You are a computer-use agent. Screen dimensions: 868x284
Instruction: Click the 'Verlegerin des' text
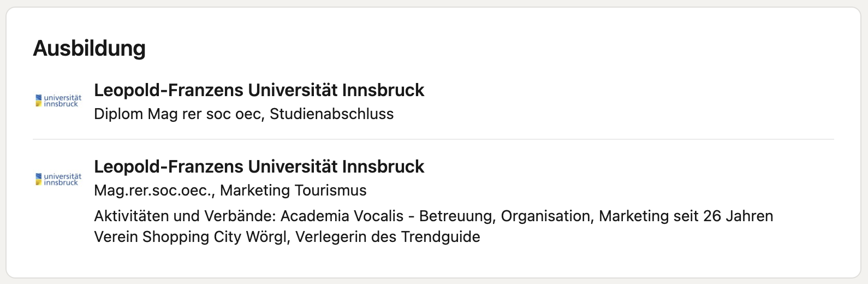(x=346, y=237)
